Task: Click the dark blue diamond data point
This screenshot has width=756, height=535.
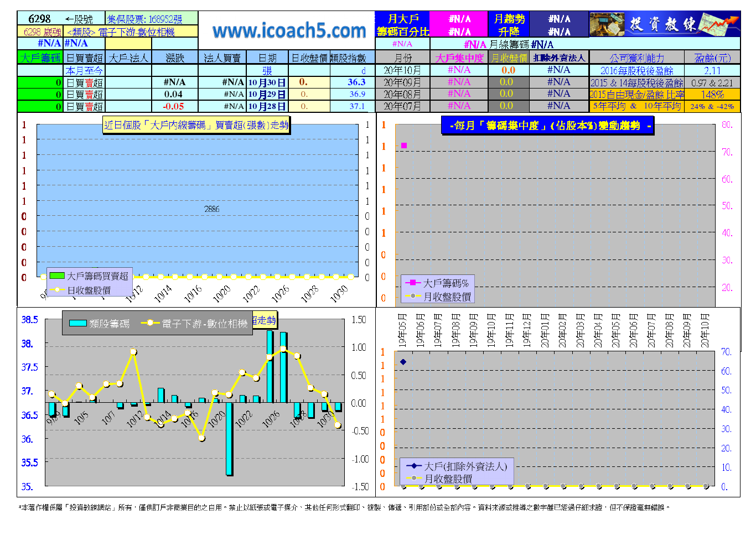Action: (403, 362)
